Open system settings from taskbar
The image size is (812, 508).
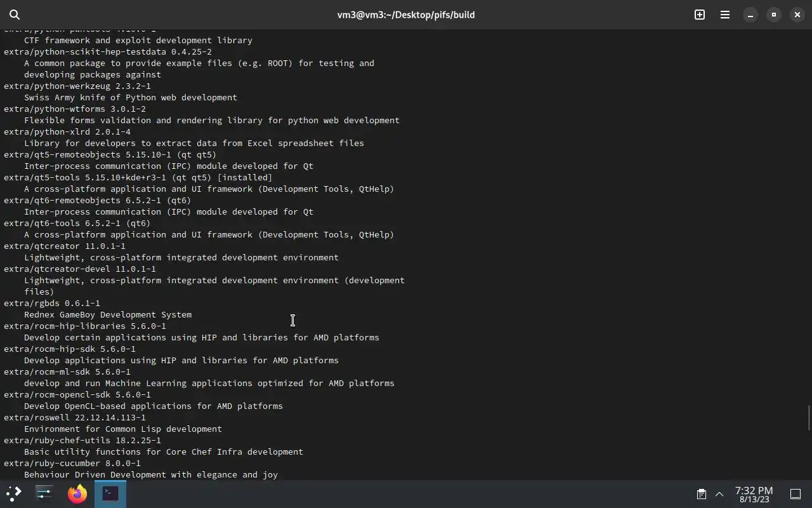[x=44, y=493]
